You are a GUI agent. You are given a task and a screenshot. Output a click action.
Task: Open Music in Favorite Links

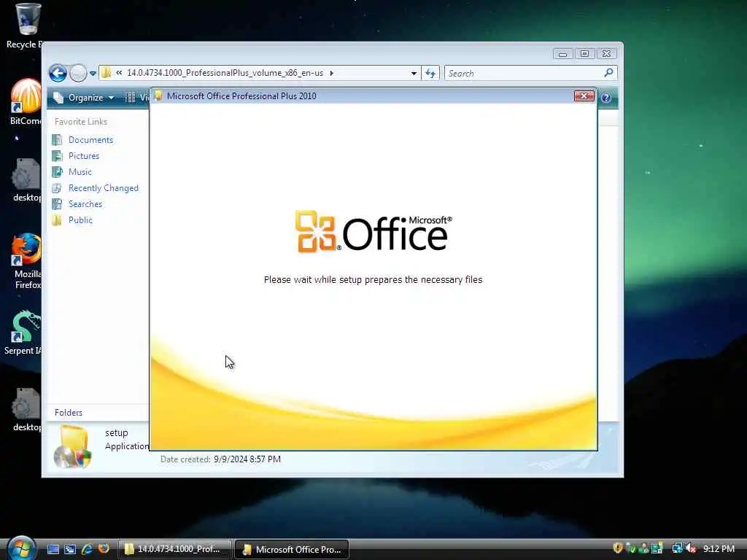click(x=80, y=172)
